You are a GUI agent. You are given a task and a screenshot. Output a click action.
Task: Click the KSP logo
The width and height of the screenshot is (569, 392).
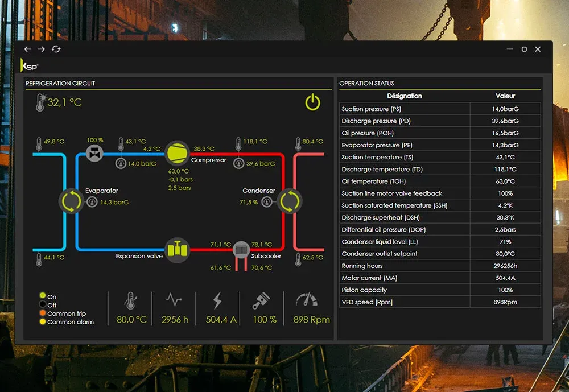pyautogui.click(x=30, y=65)
